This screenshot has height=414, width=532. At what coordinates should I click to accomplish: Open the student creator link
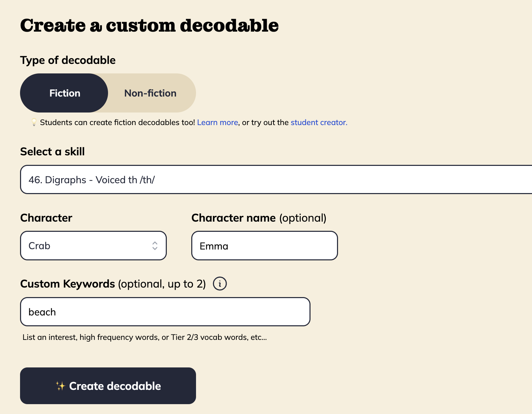tap(319, 122)
